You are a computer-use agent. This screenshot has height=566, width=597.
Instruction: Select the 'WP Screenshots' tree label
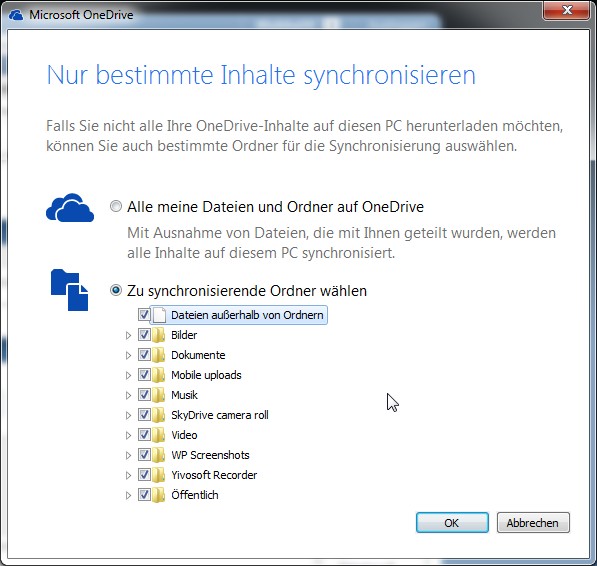click(210, 455)
